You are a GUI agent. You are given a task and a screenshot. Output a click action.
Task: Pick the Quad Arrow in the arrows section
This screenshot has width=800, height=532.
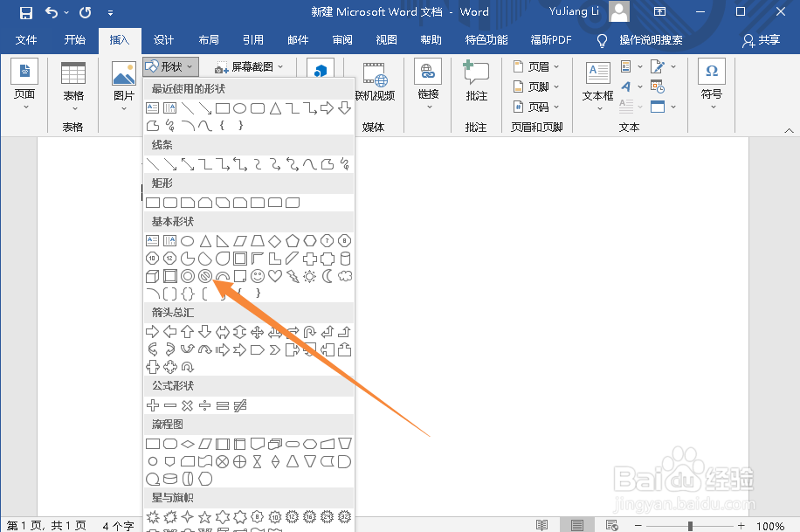[x=258, y=332]
